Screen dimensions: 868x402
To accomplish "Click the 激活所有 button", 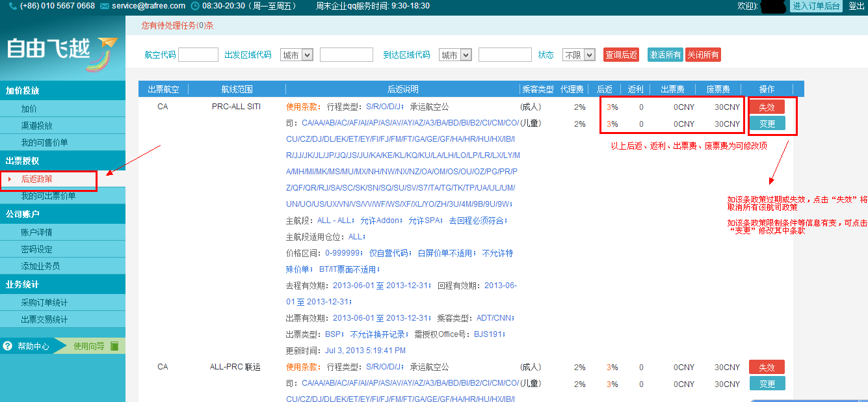I will 665,55.
